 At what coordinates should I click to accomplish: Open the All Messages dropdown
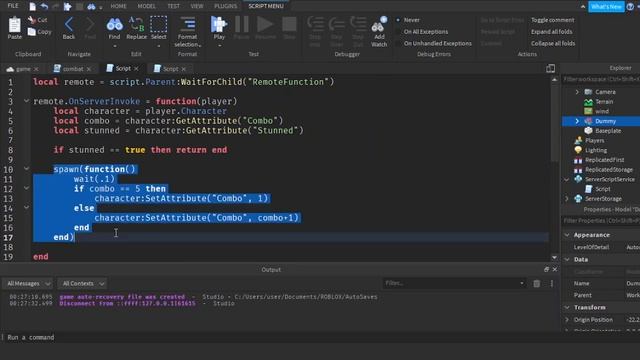(28, 283)
